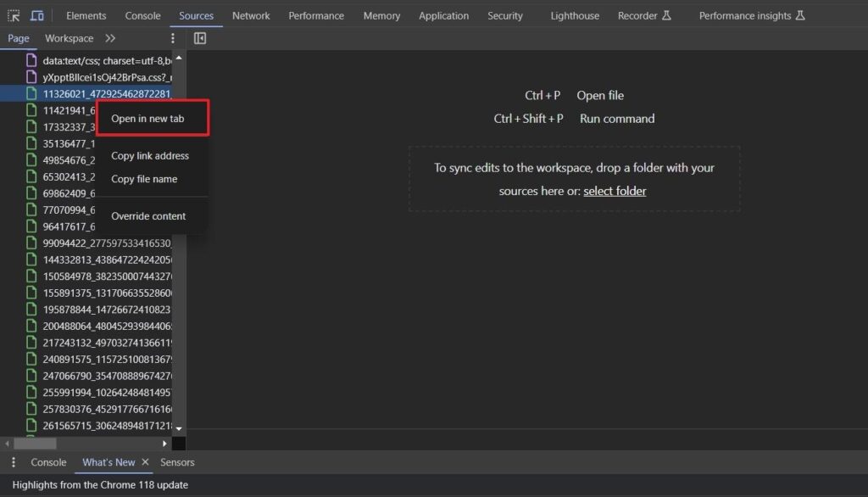Screen dimensions: 868x497
Task: Click file icon beside 49854676 entry
Action: point(31,159)
